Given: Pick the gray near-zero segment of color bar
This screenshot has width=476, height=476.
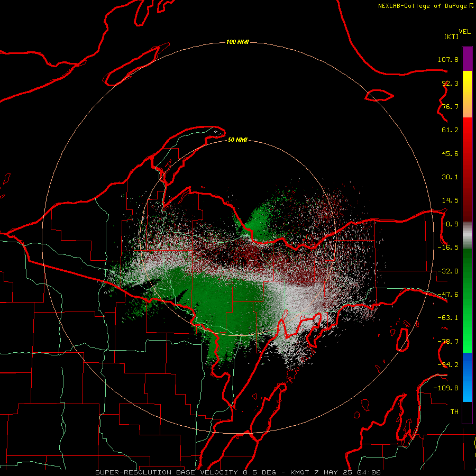Looking at the screenshot, I should tap(467, 235).
